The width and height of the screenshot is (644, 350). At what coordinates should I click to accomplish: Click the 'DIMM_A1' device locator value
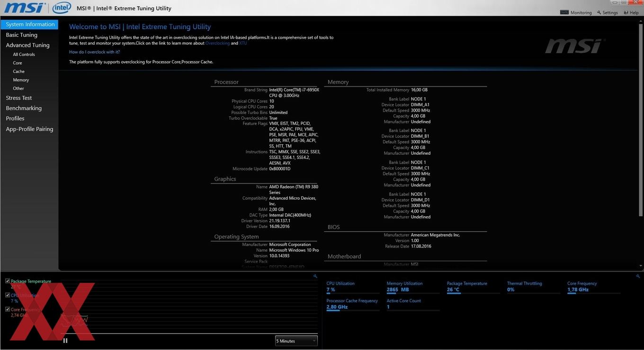pyautogui.click(x=420, y=105)
